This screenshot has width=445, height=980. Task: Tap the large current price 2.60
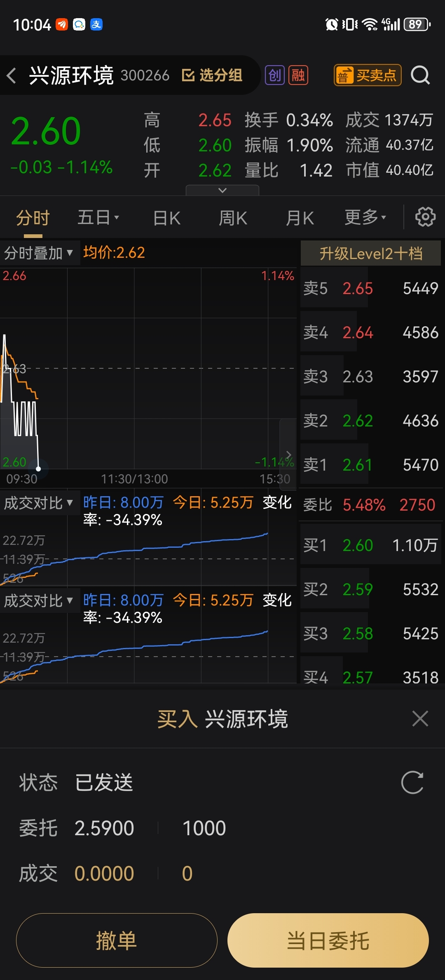46,131
